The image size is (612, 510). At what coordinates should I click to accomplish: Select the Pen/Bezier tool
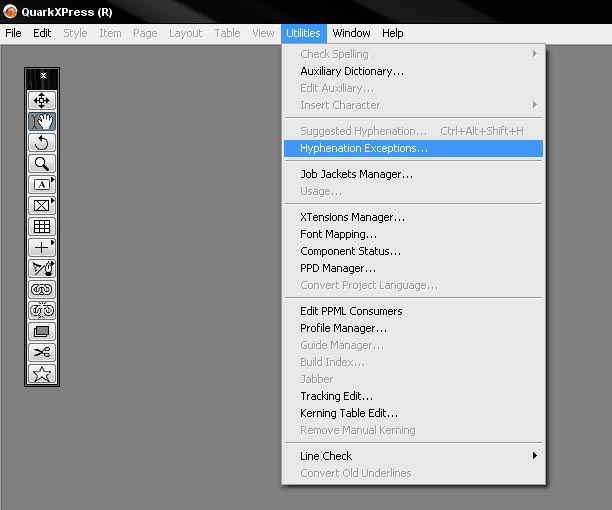tap(42, 268)
